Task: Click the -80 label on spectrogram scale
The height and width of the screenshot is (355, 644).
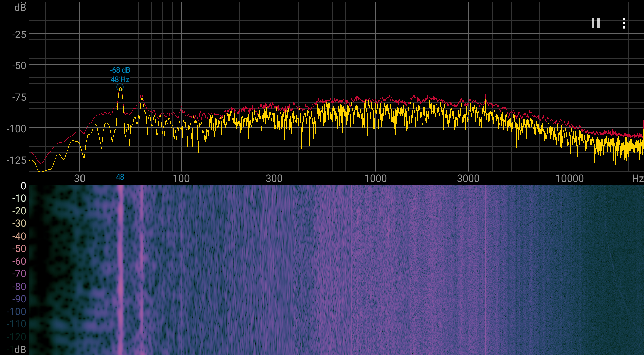Action: coord(19,287)
